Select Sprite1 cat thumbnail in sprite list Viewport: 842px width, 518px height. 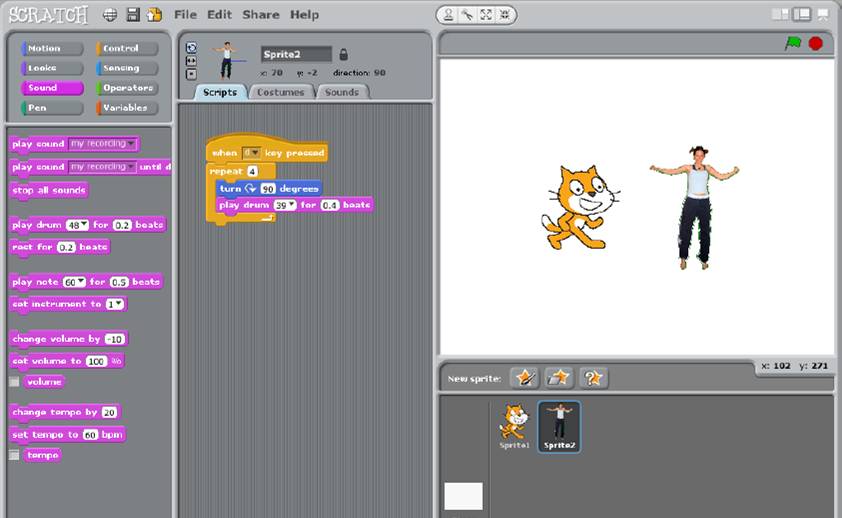[514, 426]
